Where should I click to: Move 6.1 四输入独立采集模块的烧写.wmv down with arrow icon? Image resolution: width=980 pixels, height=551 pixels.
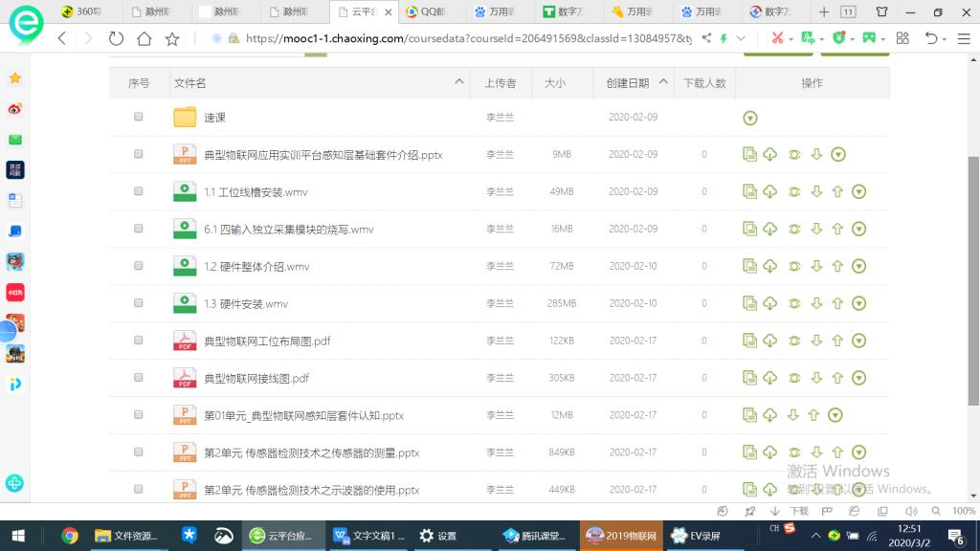(816, 229)
